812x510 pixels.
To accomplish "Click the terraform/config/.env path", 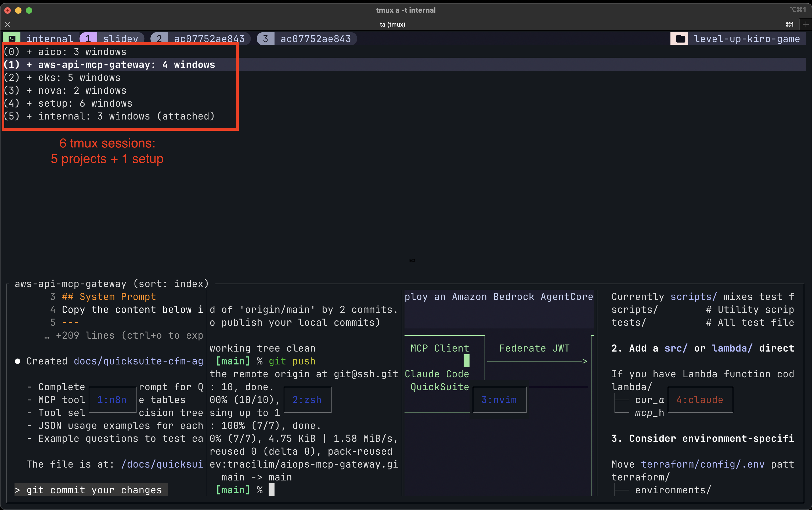I will click(x=703, y=464).
